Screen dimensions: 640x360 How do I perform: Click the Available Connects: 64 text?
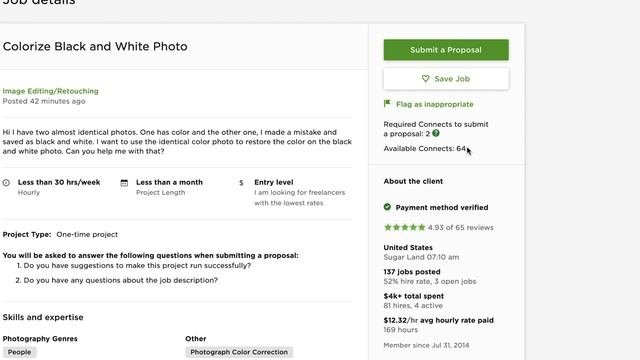tap(424, 149)
